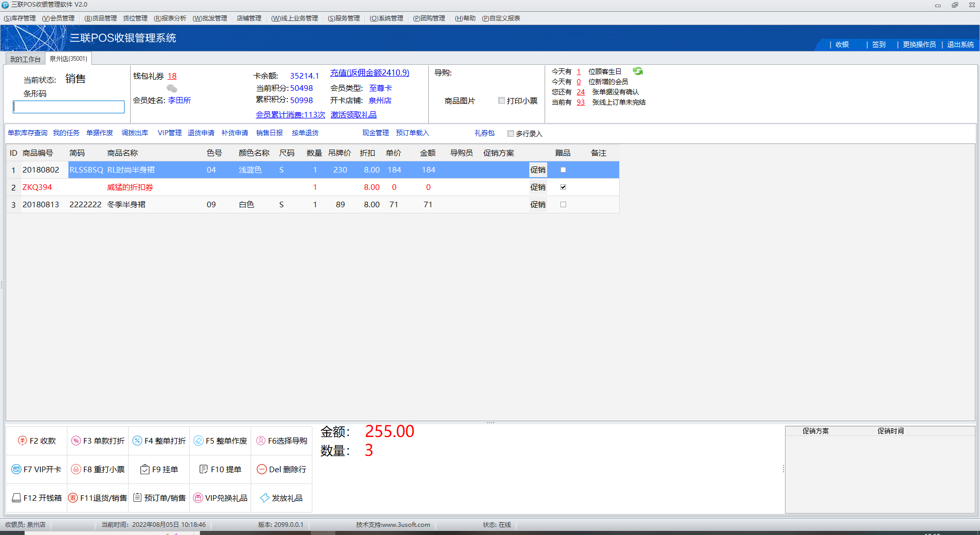Open the (B)货品管理 menu

pos(101,18)
